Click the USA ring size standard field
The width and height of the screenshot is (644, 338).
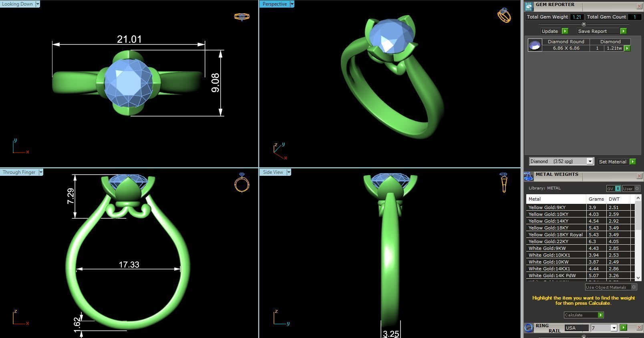pos(577,328)
